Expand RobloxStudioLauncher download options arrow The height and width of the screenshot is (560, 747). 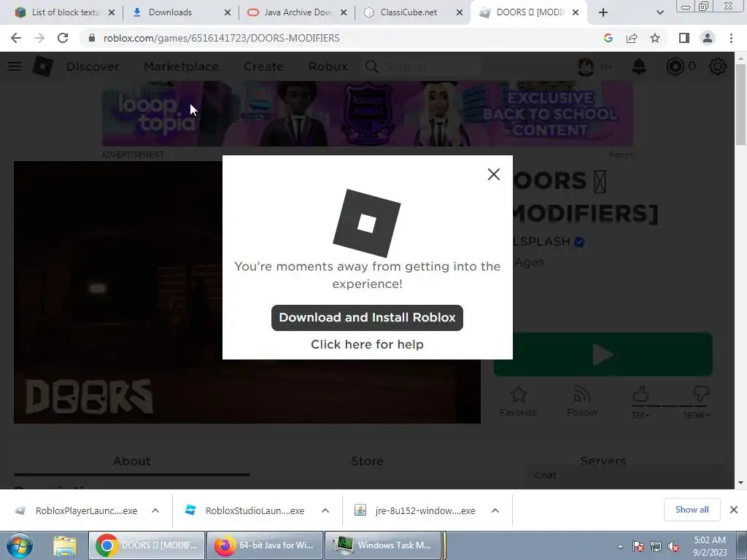[x=325, y=510]
